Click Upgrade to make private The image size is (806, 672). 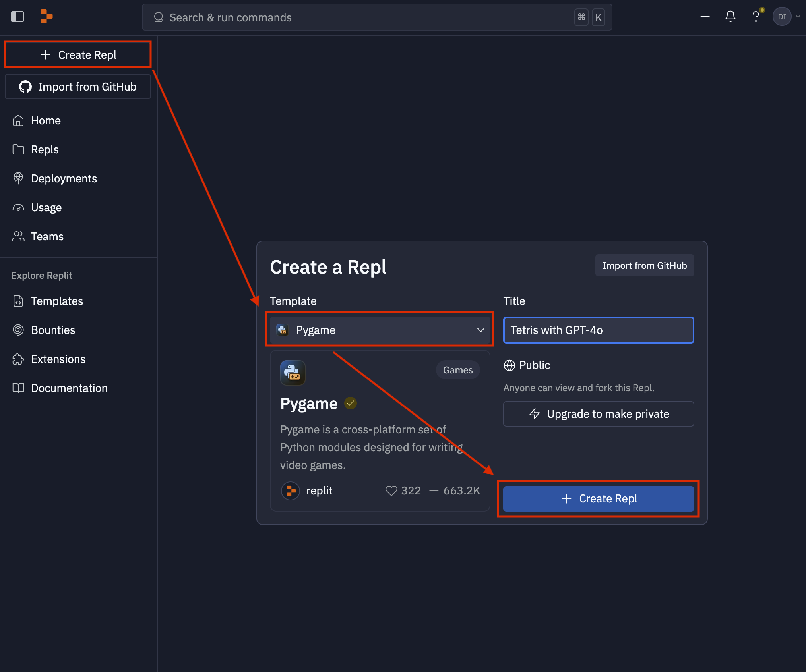(598, 414)
